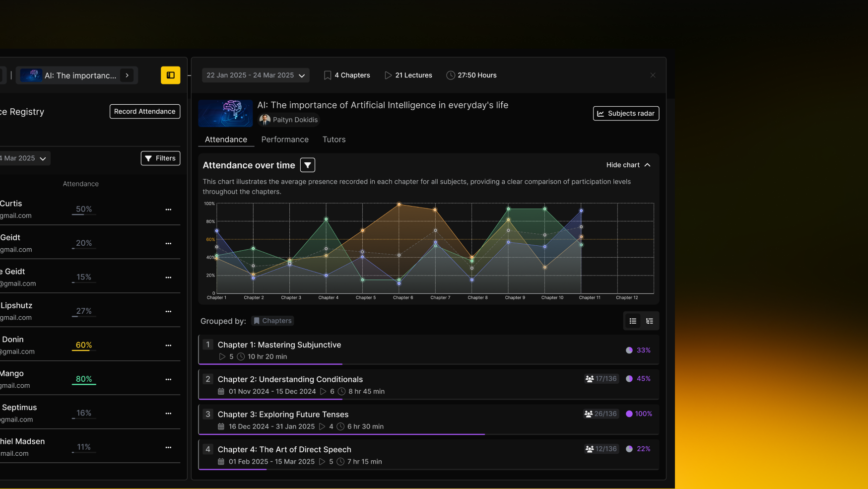
Task: Switch to grouped list view icon
Action: click(x=650, y=321)
